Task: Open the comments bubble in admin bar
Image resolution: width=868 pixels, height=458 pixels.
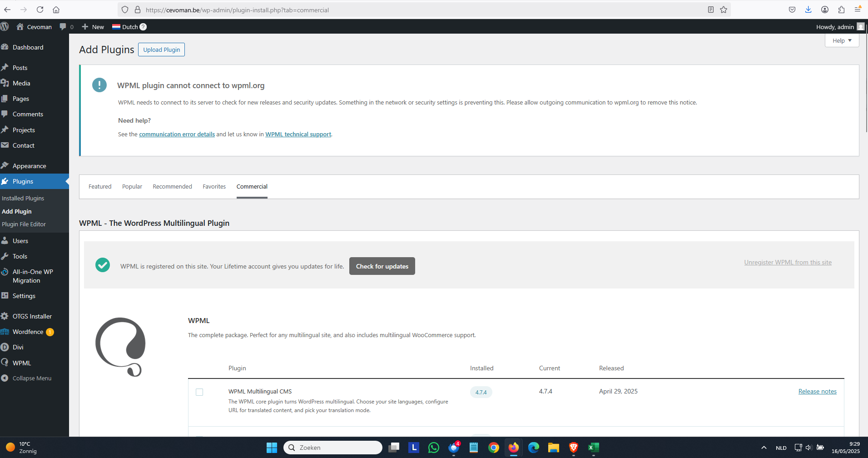Action: 66,27
